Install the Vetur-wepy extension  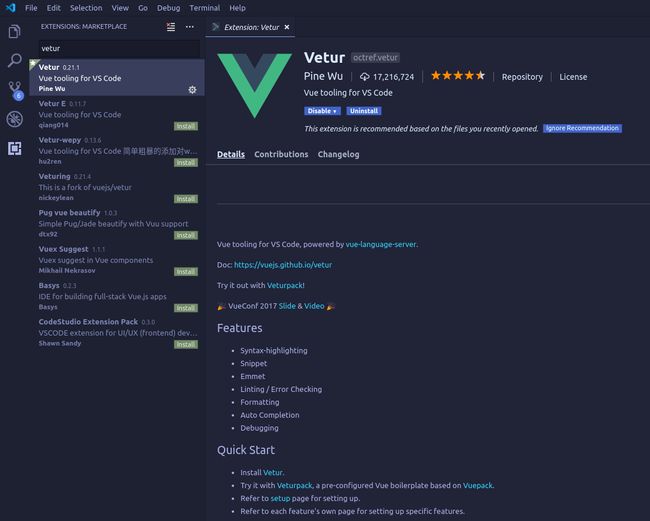186,162
